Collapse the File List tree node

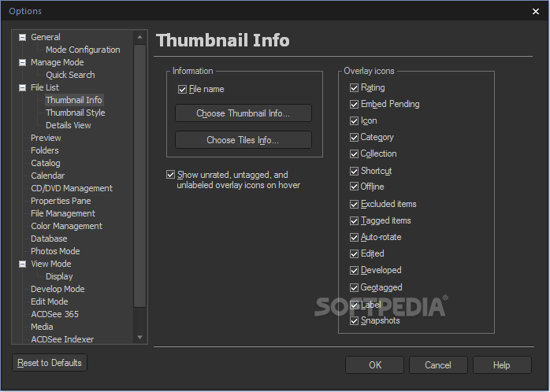point(22,87)
